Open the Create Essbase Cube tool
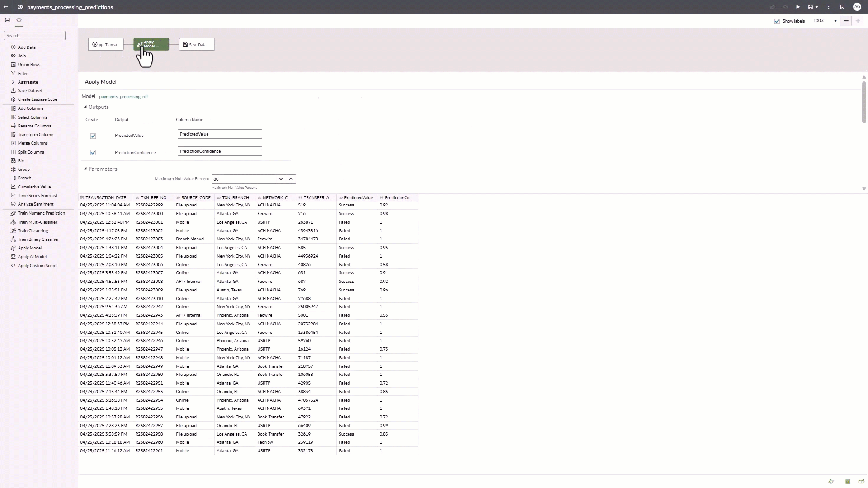This screenshot has height=488, width=868. (x=38, y=99)
